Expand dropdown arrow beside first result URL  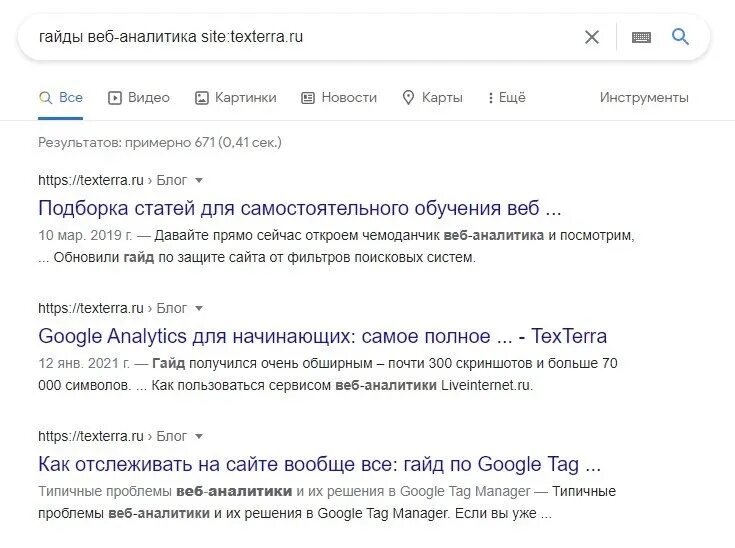click(x=199, y=181)
